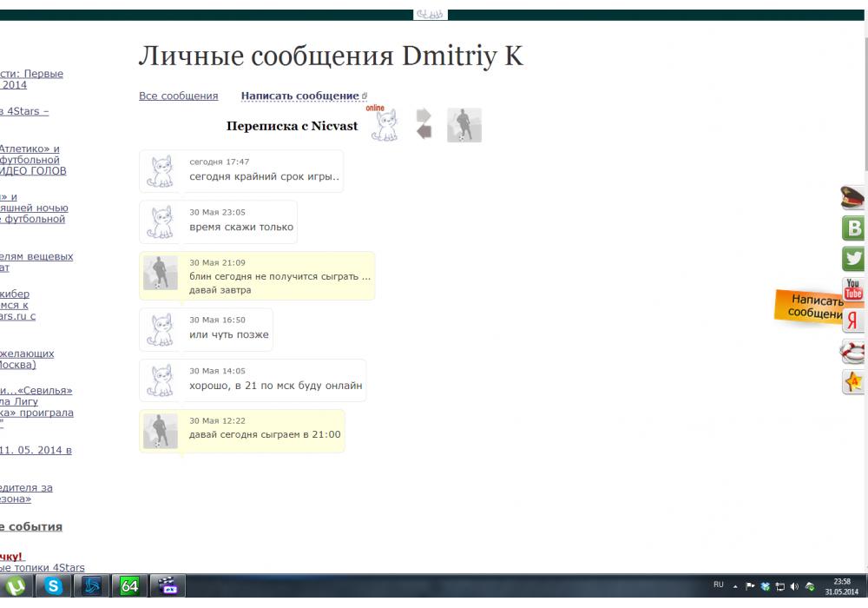This screenshot has height=608, width=868.
Task: Click the officer cap icon in right sidebar
Action: [852, 198]
